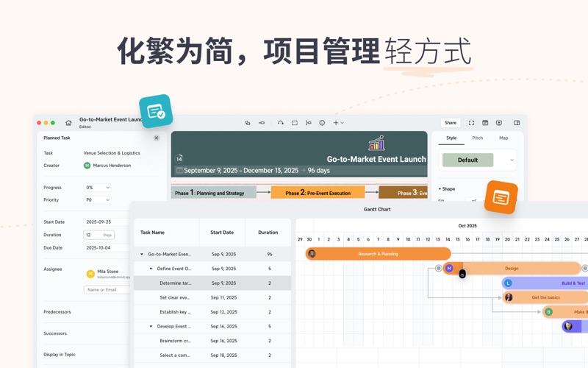
Task: Select Phase 2: Pre-Event Execution topic
Action: (318, 193)
